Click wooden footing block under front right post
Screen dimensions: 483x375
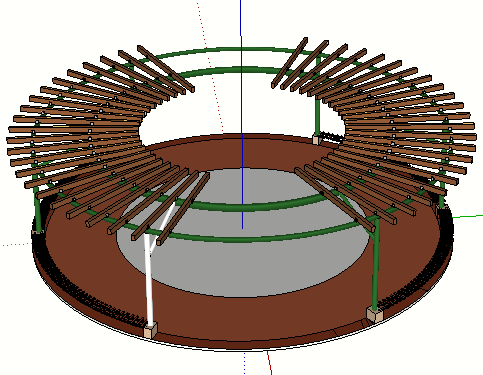click(x=375, y=314)
